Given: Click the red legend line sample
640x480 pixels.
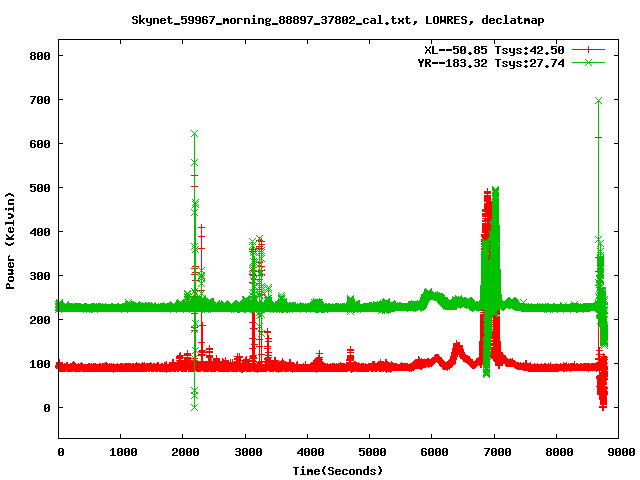Looking at the screenshot, I should tap(588, 50).
